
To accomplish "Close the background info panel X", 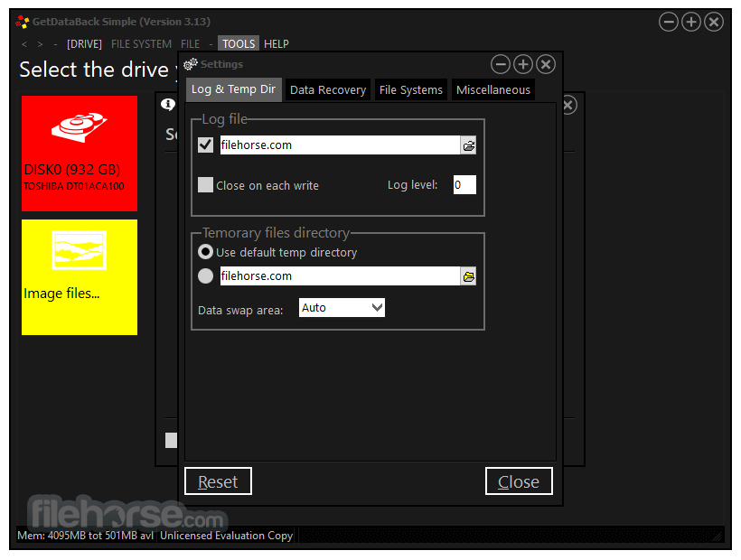I will [x=569, y=105].
